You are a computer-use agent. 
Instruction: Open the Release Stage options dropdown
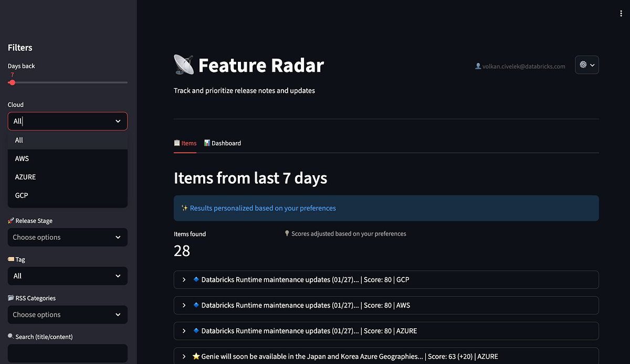click(x=68, y=237)
